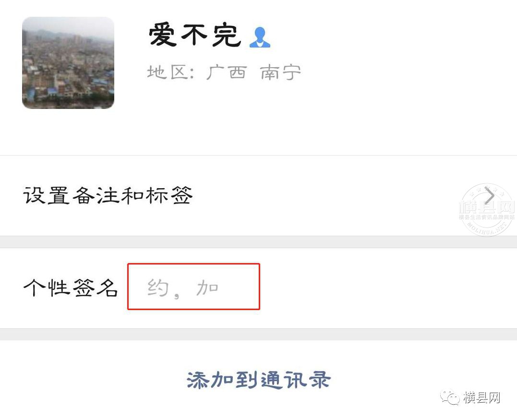Click the WeChat logo icon near 横县网
The height and width of the screenshot is (420, 517).
click(451, 397)
